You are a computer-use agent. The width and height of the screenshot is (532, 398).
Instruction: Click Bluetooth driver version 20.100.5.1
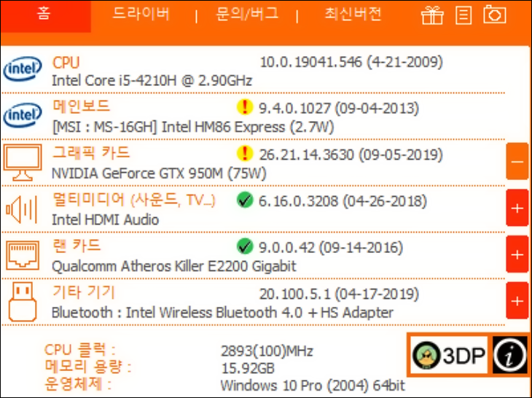tap(340, 294)
